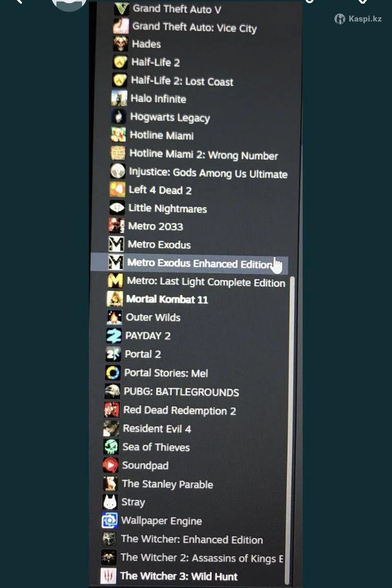Select Portal Stories: Mel

166,373
